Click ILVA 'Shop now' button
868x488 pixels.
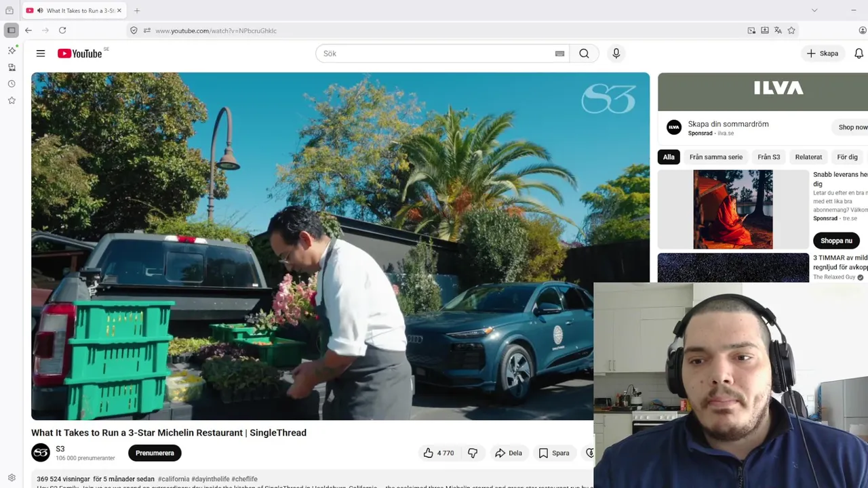pos(852,127)
